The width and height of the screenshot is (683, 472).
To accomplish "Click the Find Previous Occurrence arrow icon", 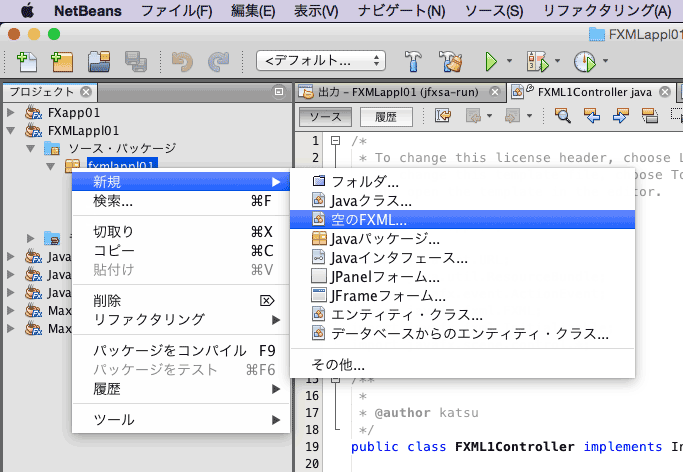I will (x=592, y=116).
